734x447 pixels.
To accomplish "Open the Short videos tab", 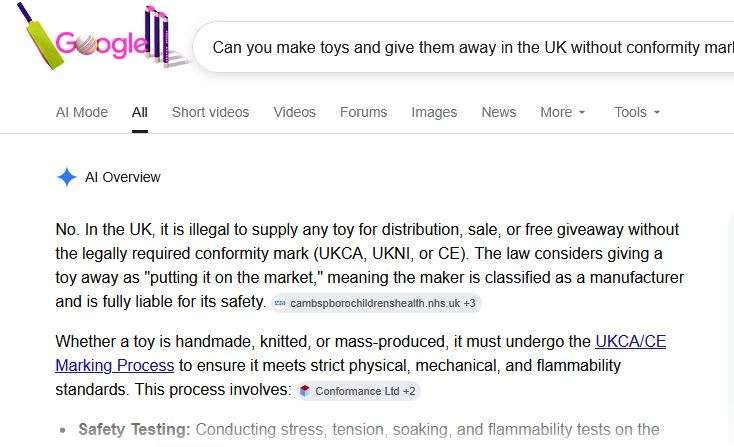I will point(210,112).
